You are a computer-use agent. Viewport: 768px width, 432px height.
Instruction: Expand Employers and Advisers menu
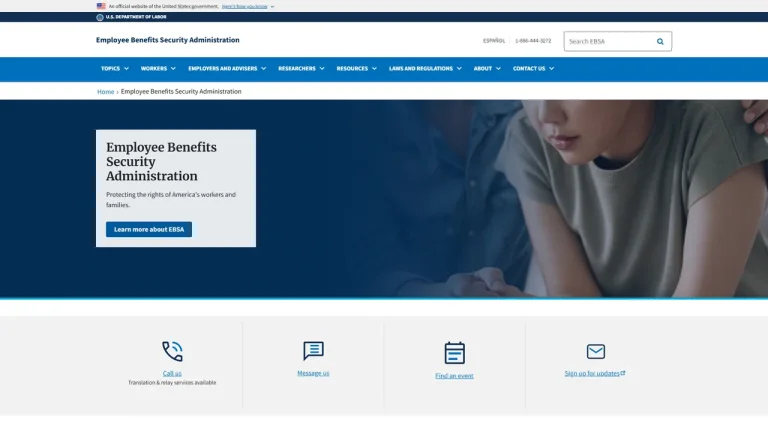click(227, 69)
